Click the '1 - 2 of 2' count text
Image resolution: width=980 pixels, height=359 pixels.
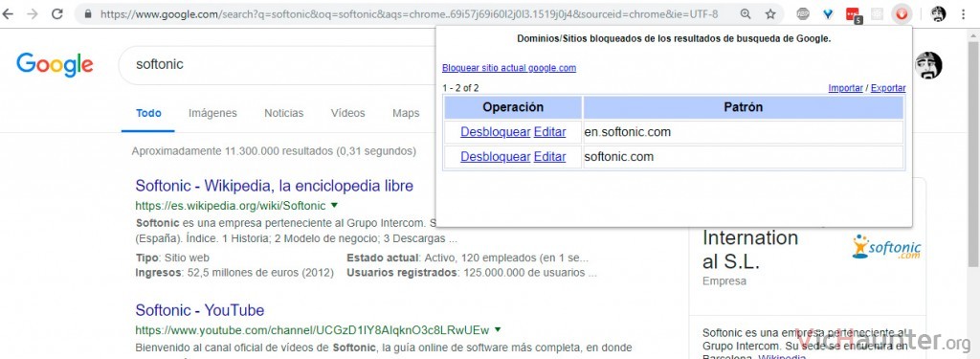coord(460,88)
